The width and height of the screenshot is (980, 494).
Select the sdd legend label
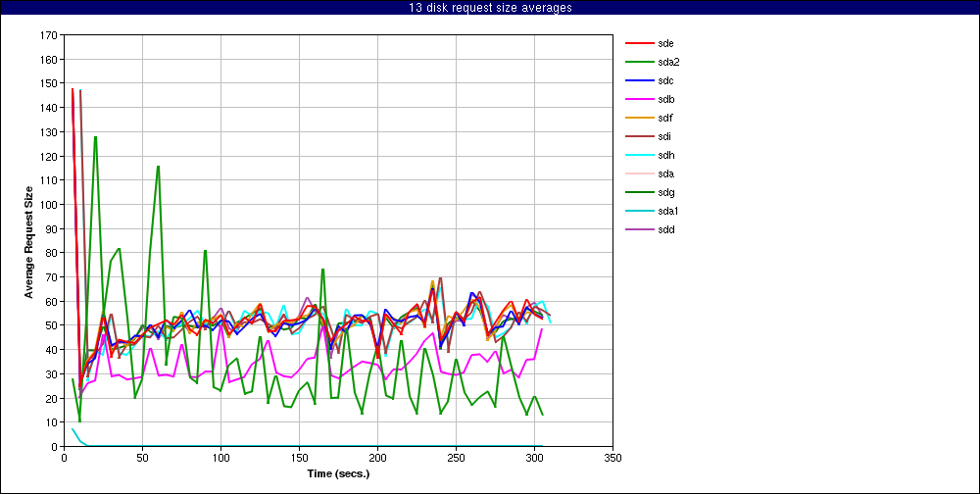click(x=665, y=229)
